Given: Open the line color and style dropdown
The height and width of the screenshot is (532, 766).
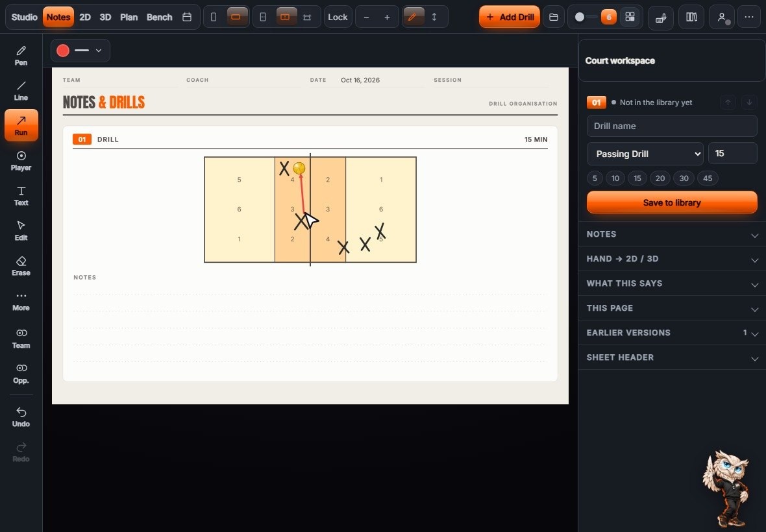Looking at the screenshot, I should (x=80, y=50).
